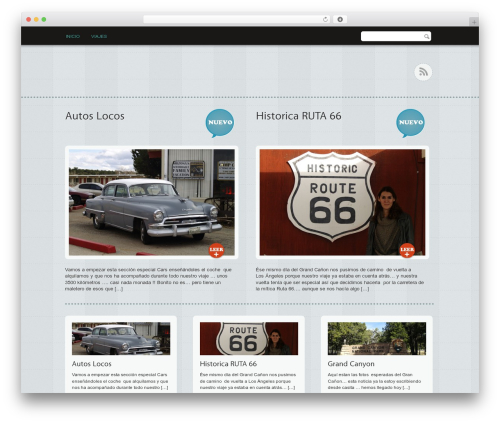The width and height of the screenshot is (500, 423).
Task: Click the Historica RUTA 66 featured title
Action: (x=298, y=116)
